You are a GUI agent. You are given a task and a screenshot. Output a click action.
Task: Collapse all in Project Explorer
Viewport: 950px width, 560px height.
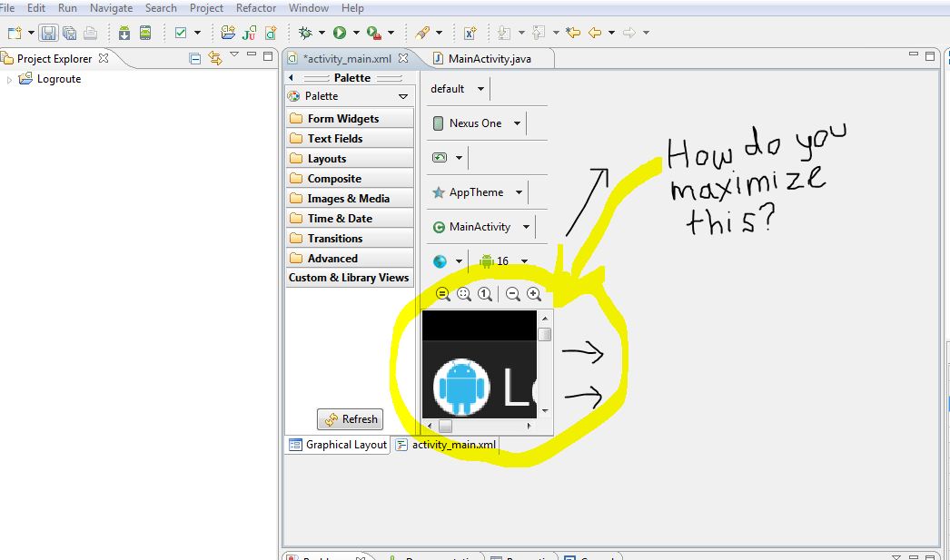click(195, 59)
